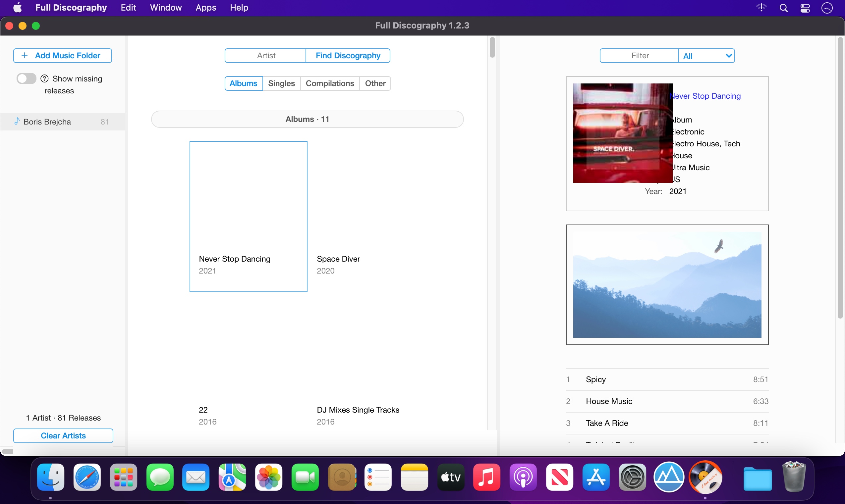845x504 pixels.
Task: Open the Apps menu
Action: click(206, 8)
